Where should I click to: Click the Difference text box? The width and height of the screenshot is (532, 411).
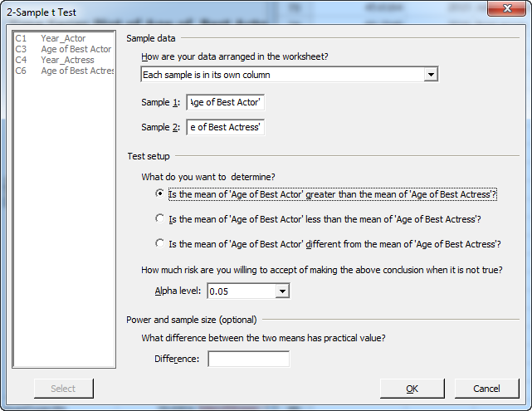(248, 359)
